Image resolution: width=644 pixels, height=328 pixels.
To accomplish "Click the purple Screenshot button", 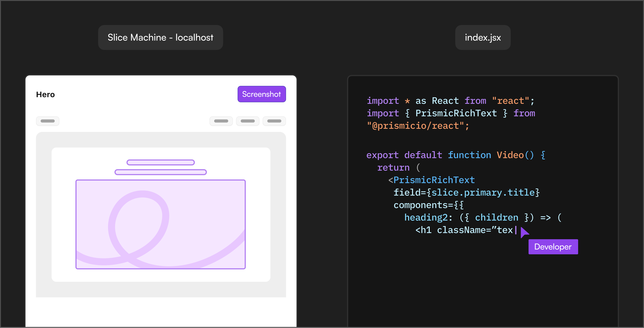I will [x=261, y=94].
